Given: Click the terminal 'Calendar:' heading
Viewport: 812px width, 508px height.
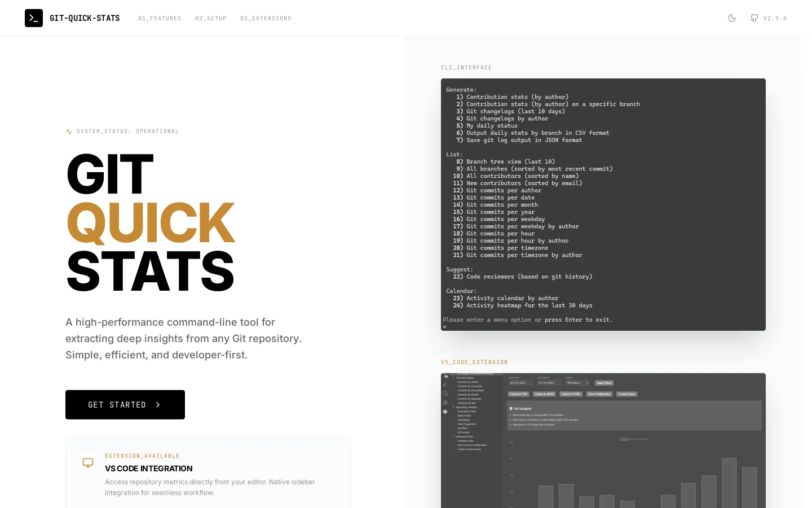Looking at the screenshot, I should pos(461,291).
